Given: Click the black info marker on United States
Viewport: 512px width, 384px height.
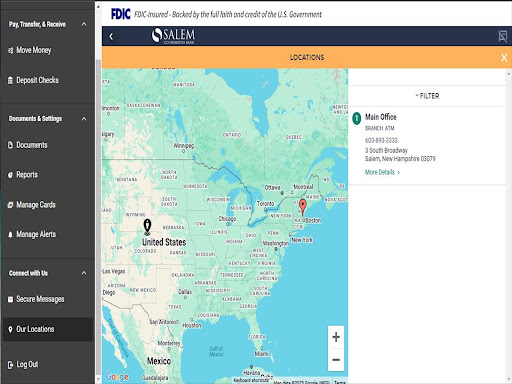Looking at the screenshot, I should pyautogui.click(x=147, y=227).
